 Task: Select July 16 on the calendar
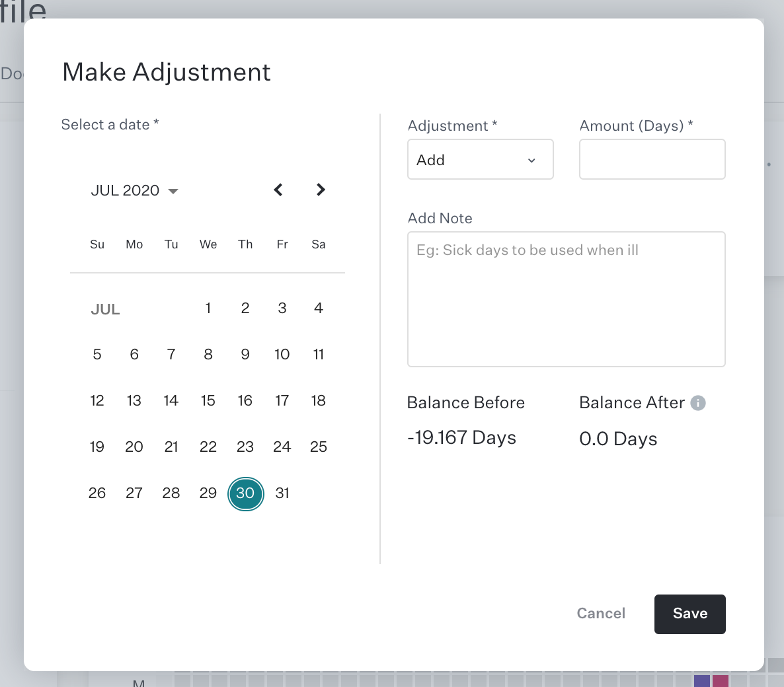pyautogui.click(x=245, y=401)
